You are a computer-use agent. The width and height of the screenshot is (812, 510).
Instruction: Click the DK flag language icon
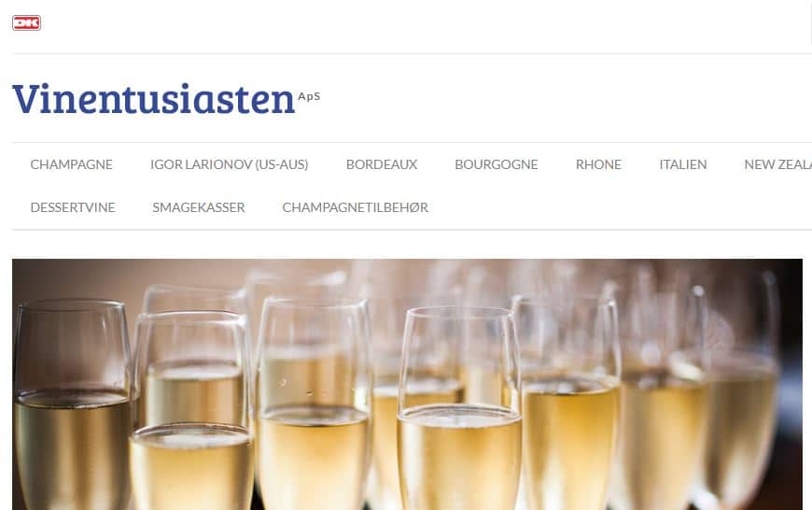pyautogui.click(x=26, y=22)
